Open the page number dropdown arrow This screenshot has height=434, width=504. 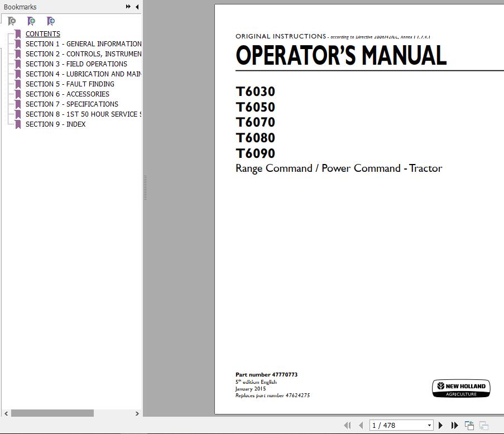point(429,425)
